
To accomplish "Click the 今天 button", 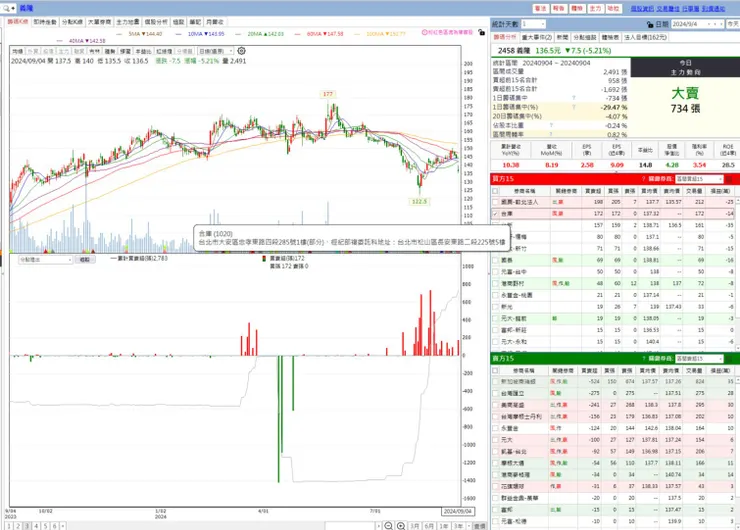I will (733, 24).
